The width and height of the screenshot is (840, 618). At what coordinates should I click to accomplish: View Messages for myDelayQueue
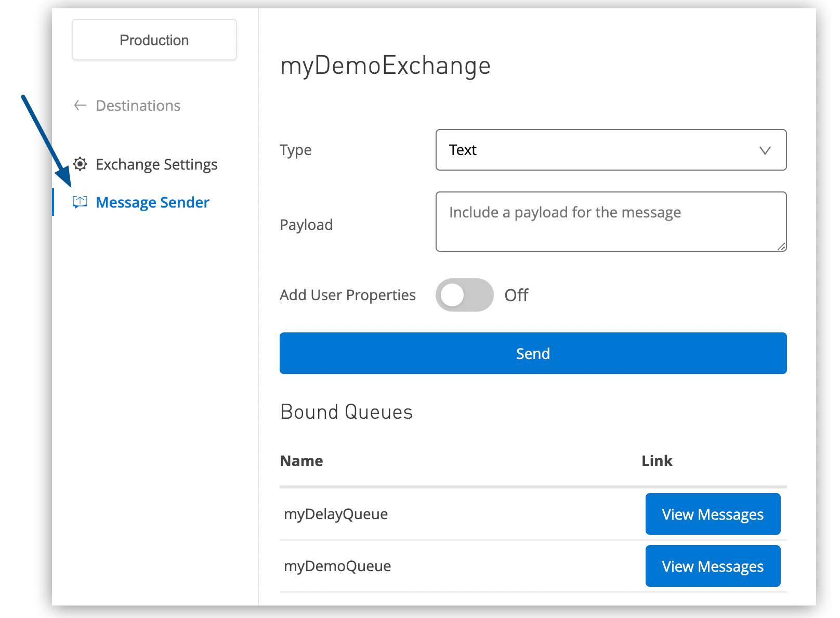point(713,514)
